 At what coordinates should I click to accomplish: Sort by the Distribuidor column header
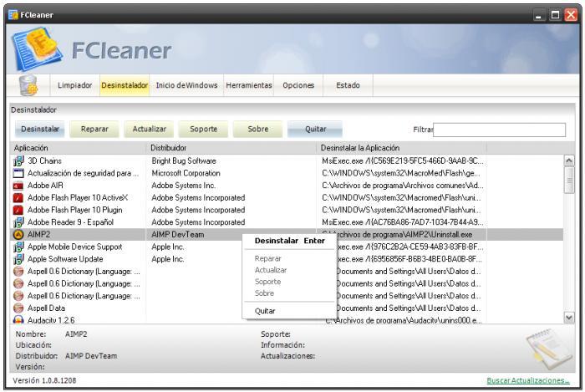(231, 148)
